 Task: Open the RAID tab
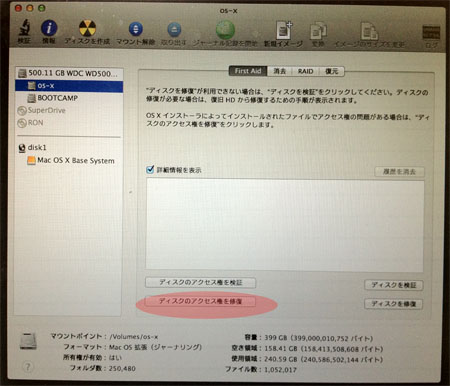305,71
